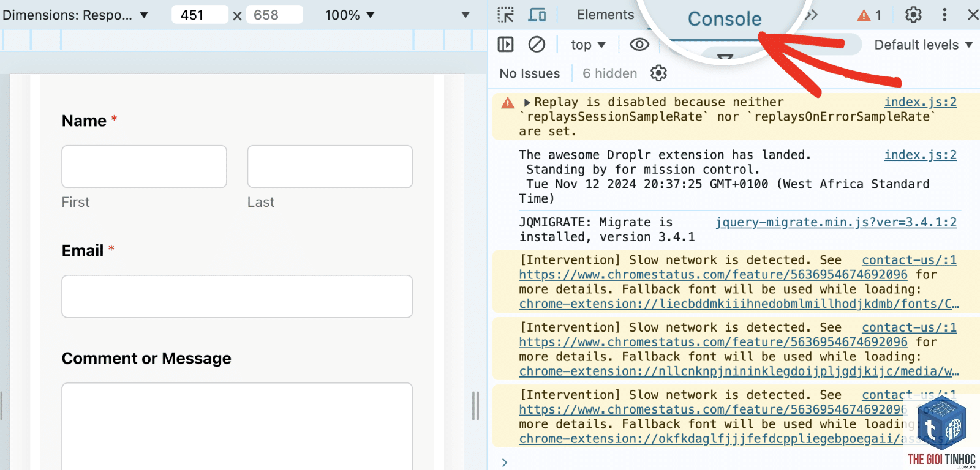Click the warning triangle on Replay message

(508, 103)
